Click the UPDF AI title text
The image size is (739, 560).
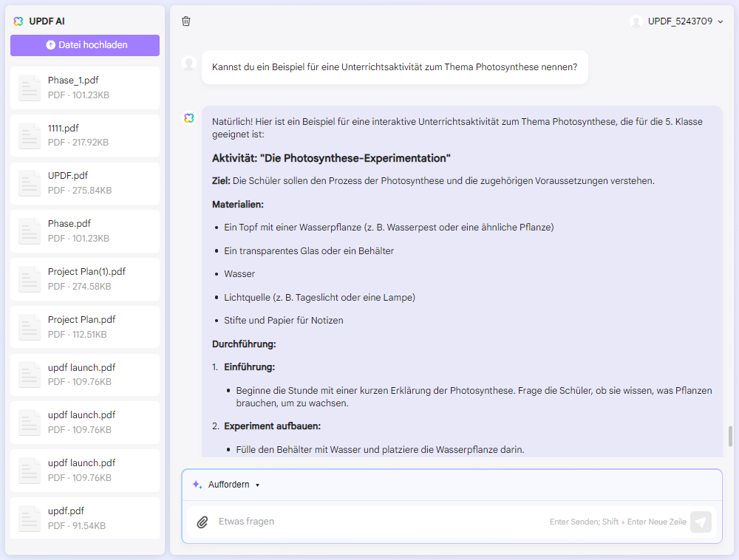pyautogui.click(x=47, y=21)
